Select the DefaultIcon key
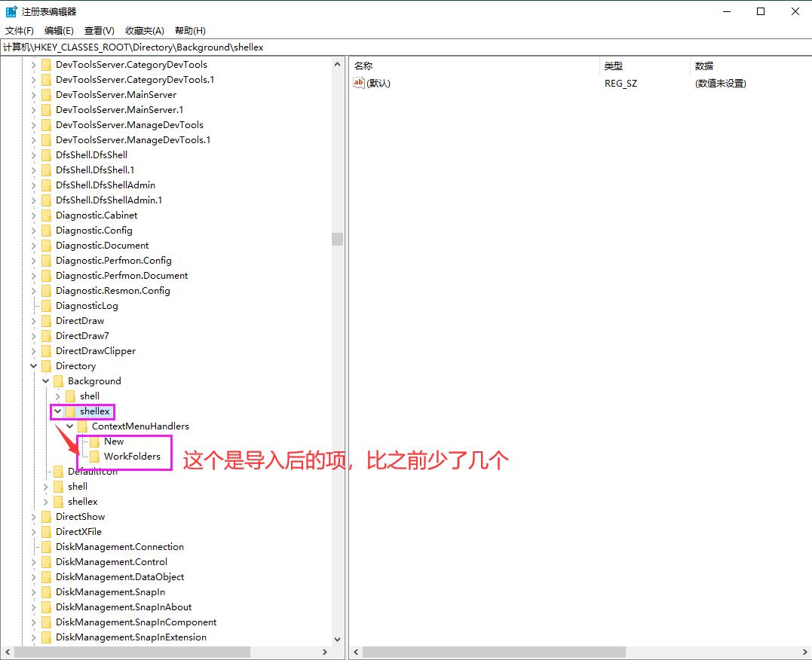Image resolution: width=812 pixels, height=660 pixels. [x=93, y=472]
